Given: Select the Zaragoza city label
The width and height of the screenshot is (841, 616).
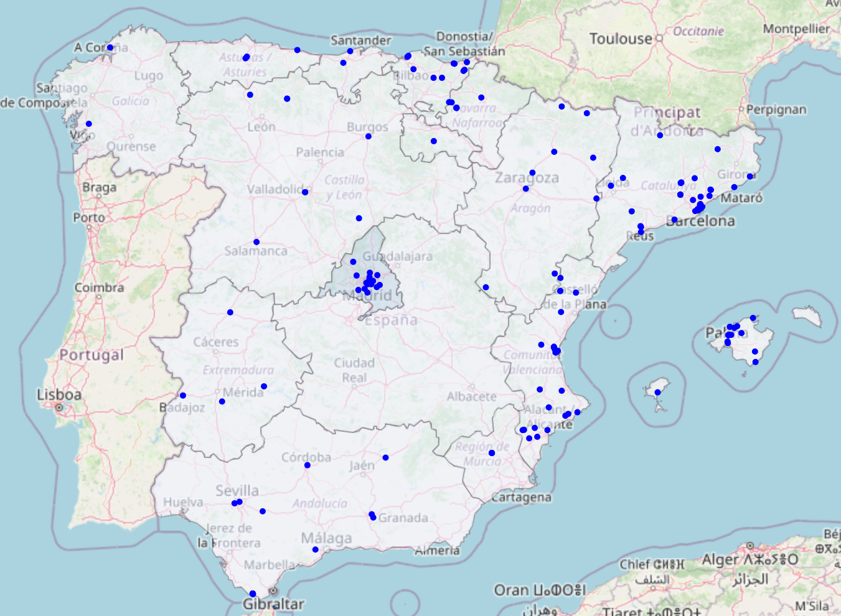Looking at the screenshot, I should [527, 178].
